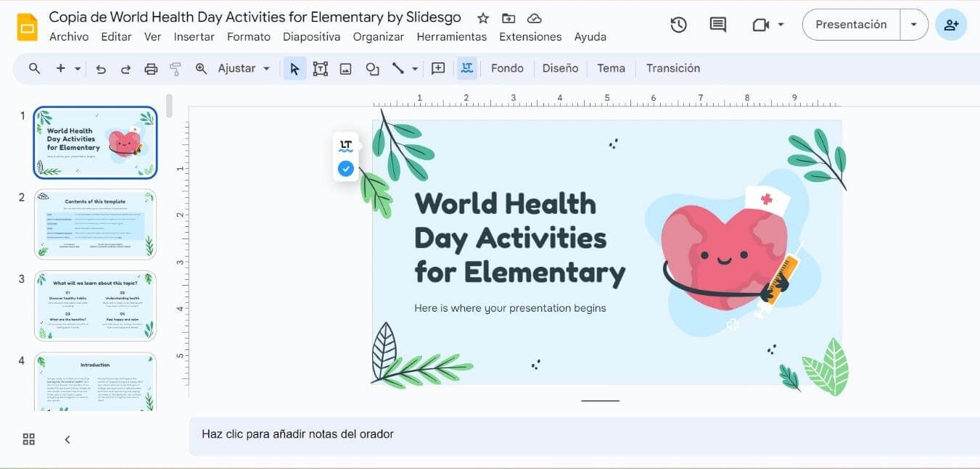Viewport: 980px width, 469px height.
Task: Open the version history
Action: pyautogui.click(x=678, y=24)
